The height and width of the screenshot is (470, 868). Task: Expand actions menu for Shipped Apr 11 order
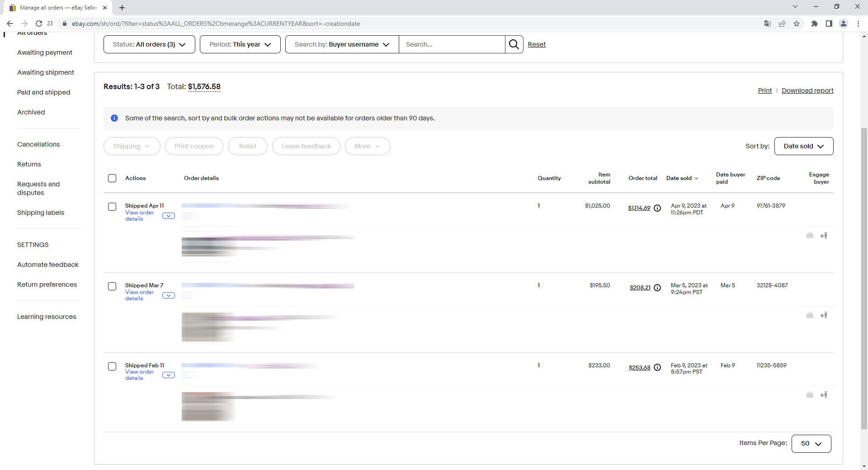(169, 216)
